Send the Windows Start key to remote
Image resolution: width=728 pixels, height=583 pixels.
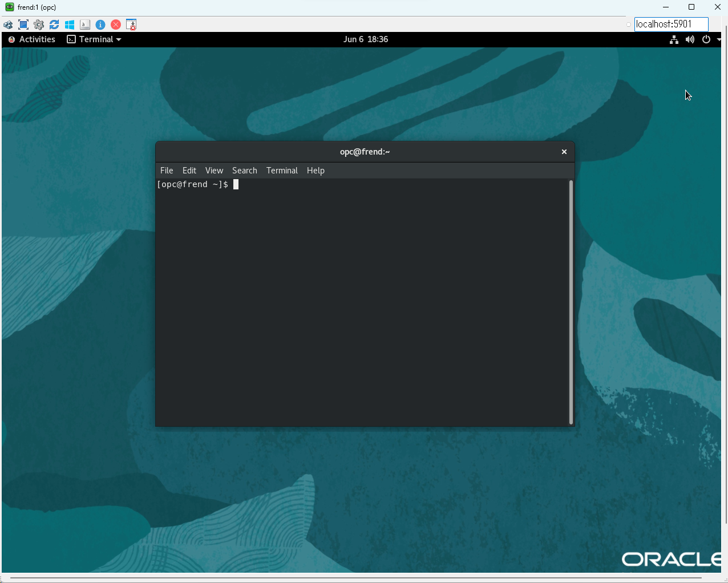[70, 25]
